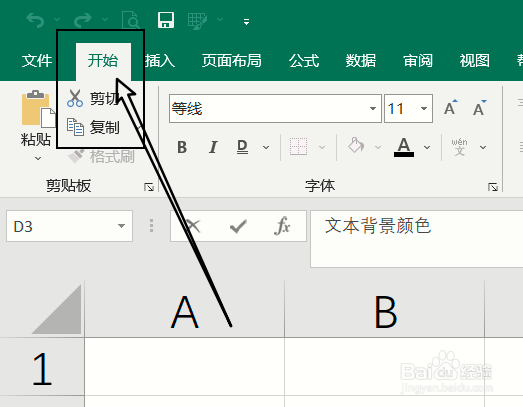
Task: Save the workbook with the floppy icon
Action: tap(166, 20)
